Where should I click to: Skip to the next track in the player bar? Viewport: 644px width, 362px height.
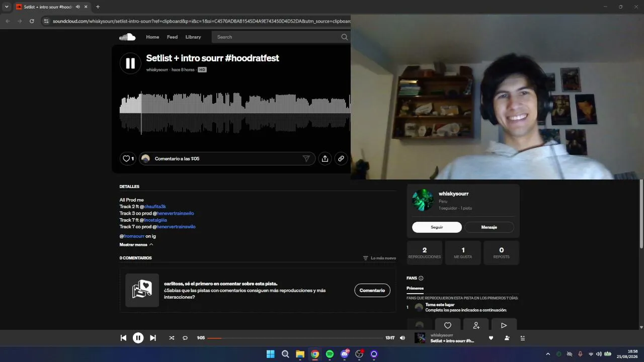point(153,338)
